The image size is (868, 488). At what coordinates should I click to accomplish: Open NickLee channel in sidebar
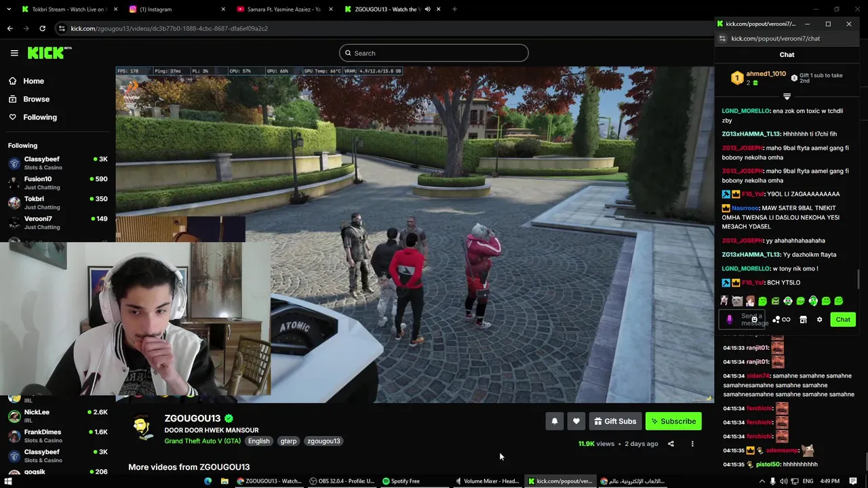click(x=58, y=415)
